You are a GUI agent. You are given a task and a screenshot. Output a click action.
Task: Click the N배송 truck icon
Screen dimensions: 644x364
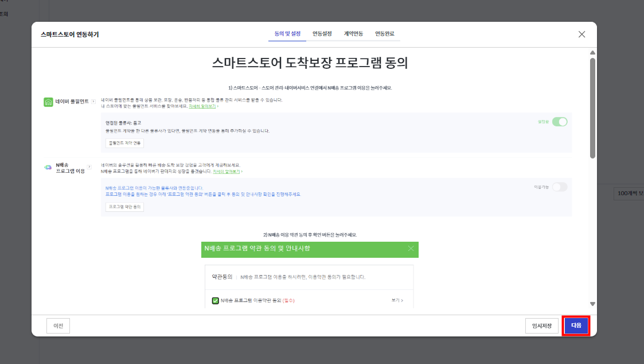48,168
